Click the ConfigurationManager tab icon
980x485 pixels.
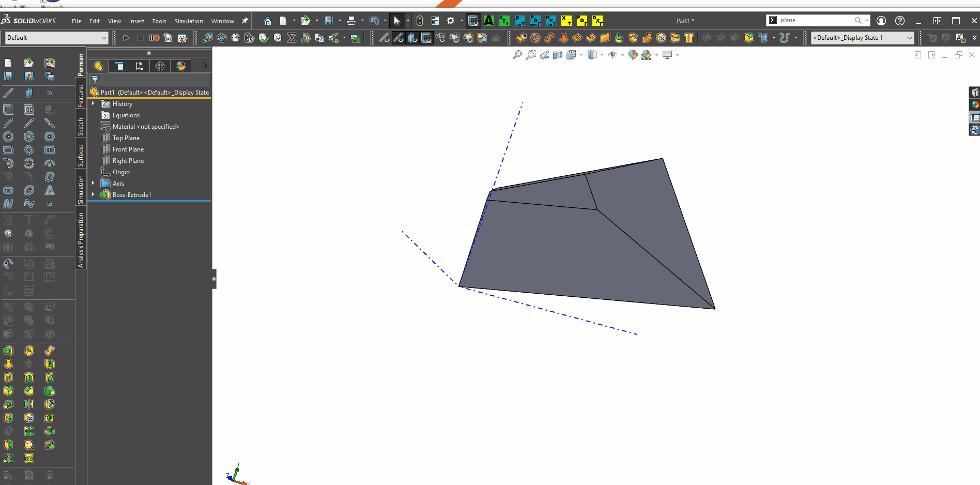(140, 66)
